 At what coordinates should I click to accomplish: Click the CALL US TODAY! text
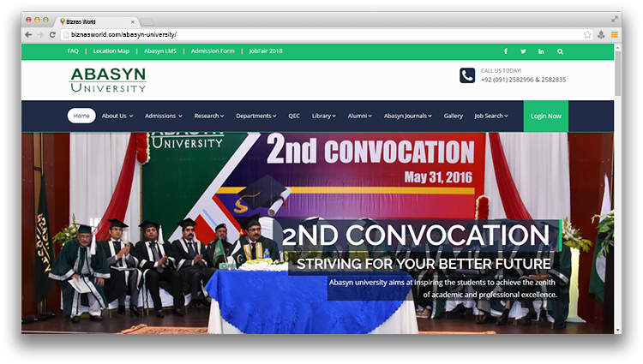pos(502,70)
